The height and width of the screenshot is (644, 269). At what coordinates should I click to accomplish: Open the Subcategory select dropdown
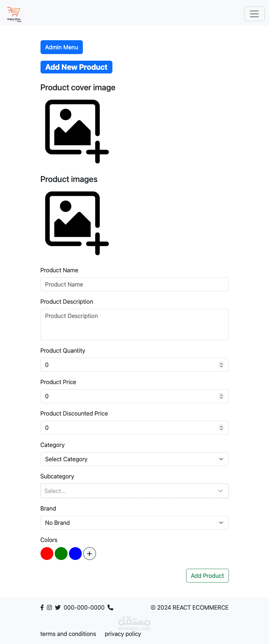tap(134, 491)
